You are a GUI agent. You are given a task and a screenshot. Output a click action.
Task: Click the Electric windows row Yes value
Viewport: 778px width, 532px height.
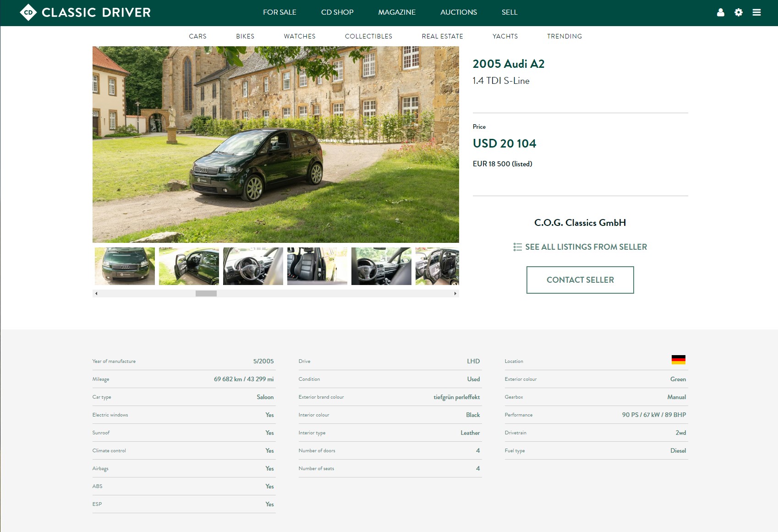(269, 415)
